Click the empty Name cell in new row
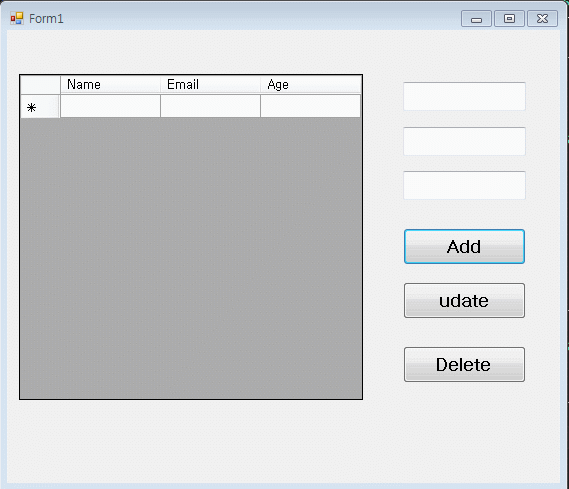 pos(110,106)
